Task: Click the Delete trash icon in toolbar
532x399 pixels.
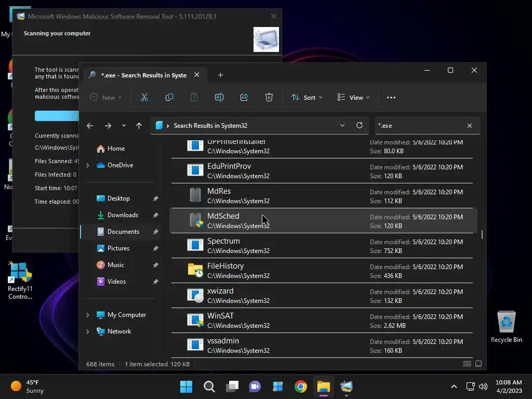Action: click(x=269, y=97)
